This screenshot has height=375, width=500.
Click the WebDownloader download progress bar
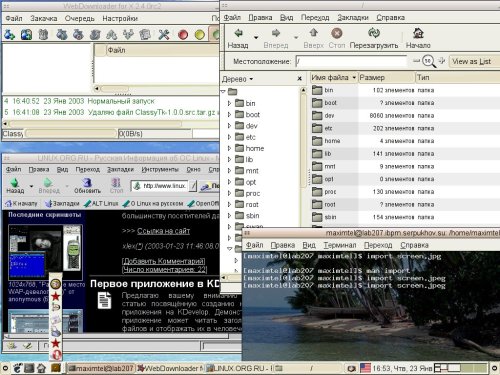(71, 134)
